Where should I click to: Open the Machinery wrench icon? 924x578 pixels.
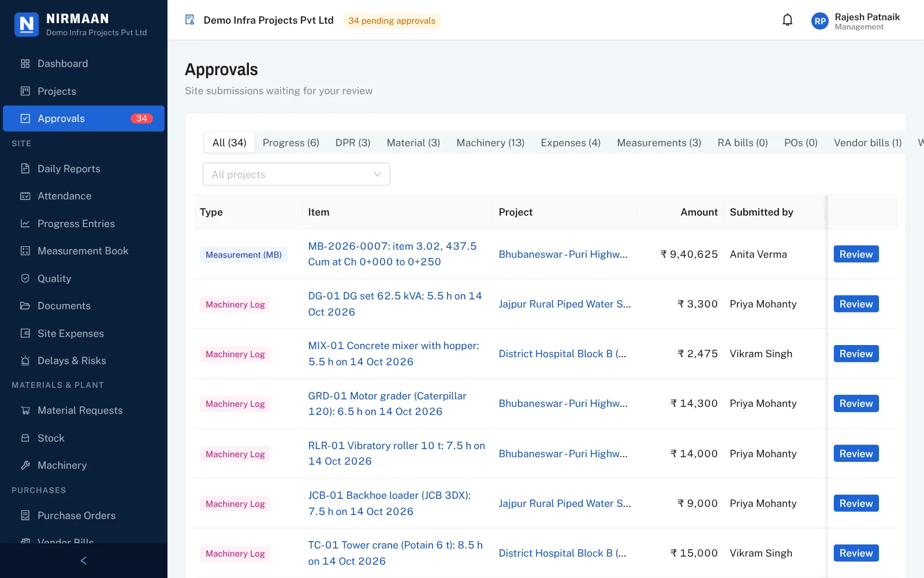pyautogui.click(x=25, y=465)
